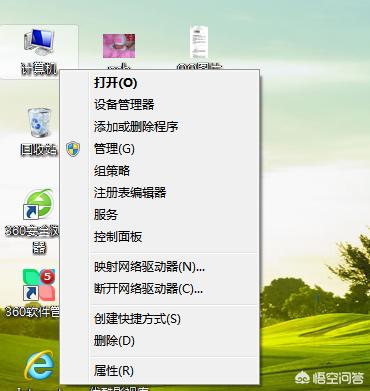Image resolution: width=370 pixels, height=391 pixels.
Task: Select the white document file icon on the desktop
Action: click(x=199, y=42)
